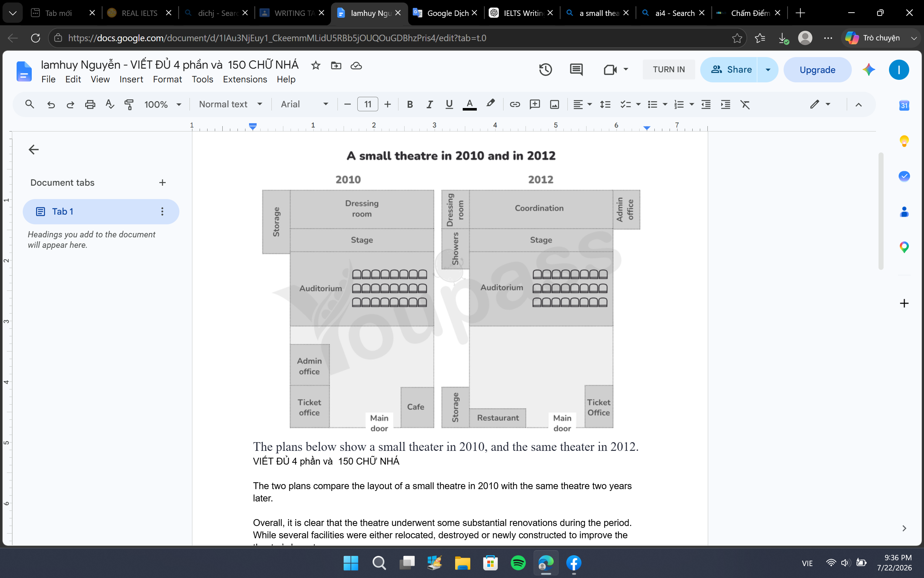The height and width of the screenshot is (578, 924).
Task: Decrease the paragraph indent
Action: [x=706, y=104]
